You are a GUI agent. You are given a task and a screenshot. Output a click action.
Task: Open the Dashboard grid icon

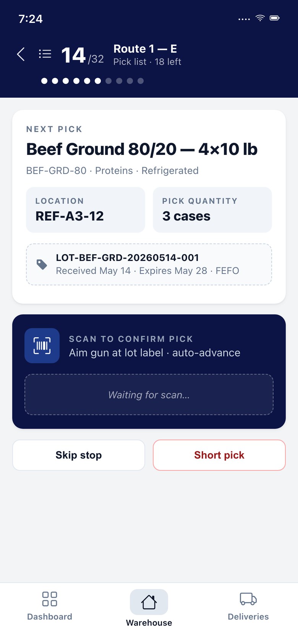(50, 599)
